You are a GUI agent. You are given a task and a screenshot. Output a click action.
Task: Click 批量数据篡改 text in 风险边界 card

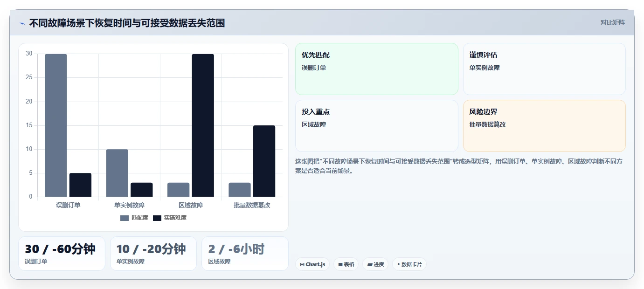click(x=488, y=124)
